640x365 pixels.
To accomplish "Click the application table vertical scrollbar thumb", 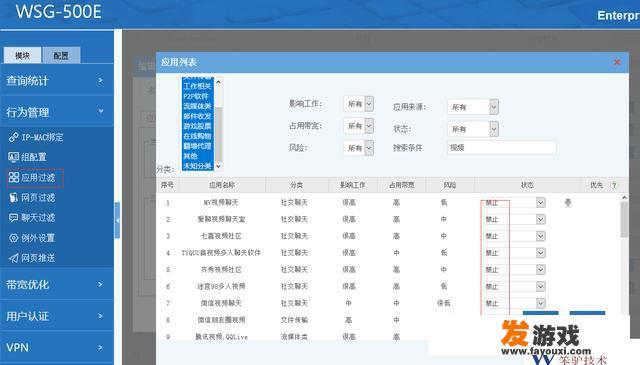I will pyautogui.click(x=624, y=220).
